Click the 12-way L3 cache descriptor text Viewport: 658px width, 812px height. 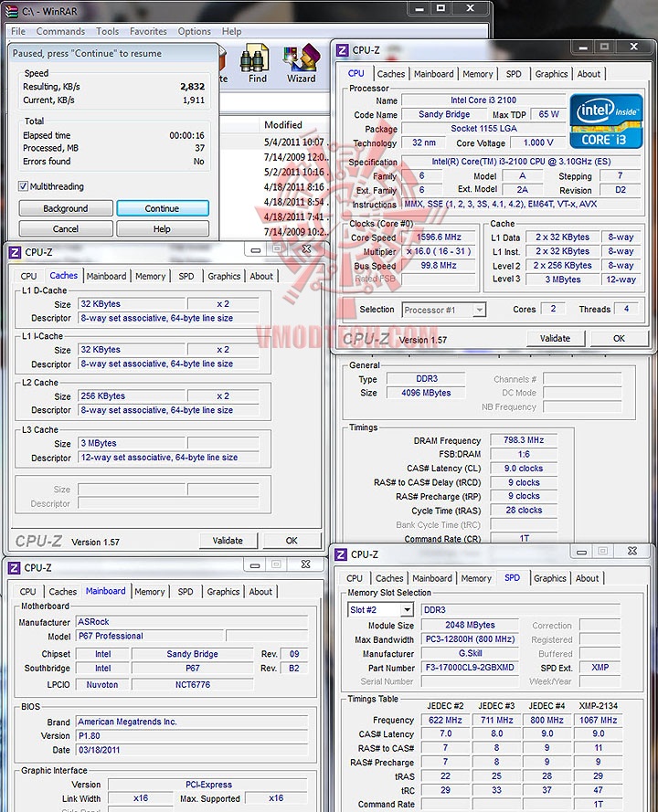168,458
